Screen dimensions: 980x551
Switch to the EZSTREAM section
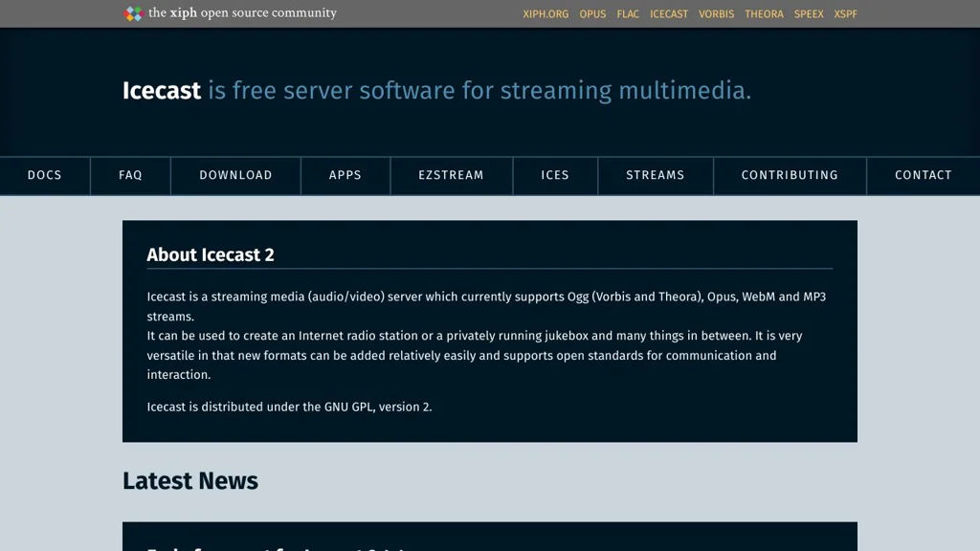451,175
